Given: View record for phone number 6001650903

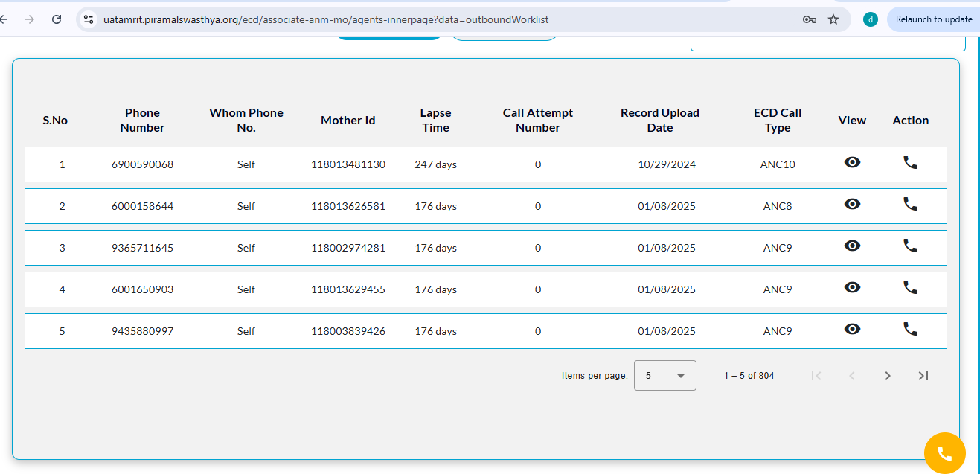Looking at the screenshot, I should [x=852, y=287].
